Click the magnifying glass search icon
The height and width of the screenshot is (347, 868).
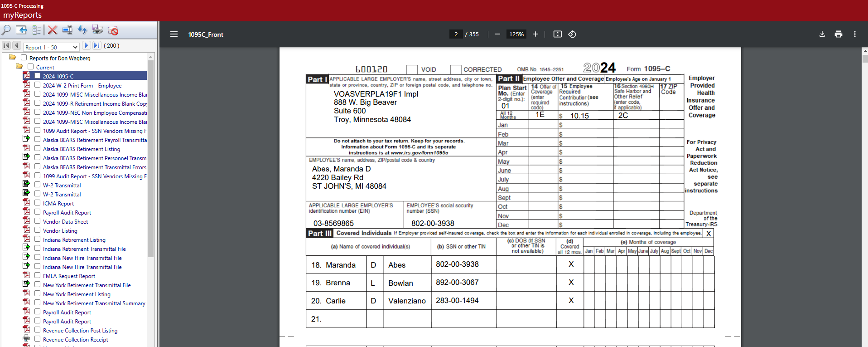[x=6, y=30]
